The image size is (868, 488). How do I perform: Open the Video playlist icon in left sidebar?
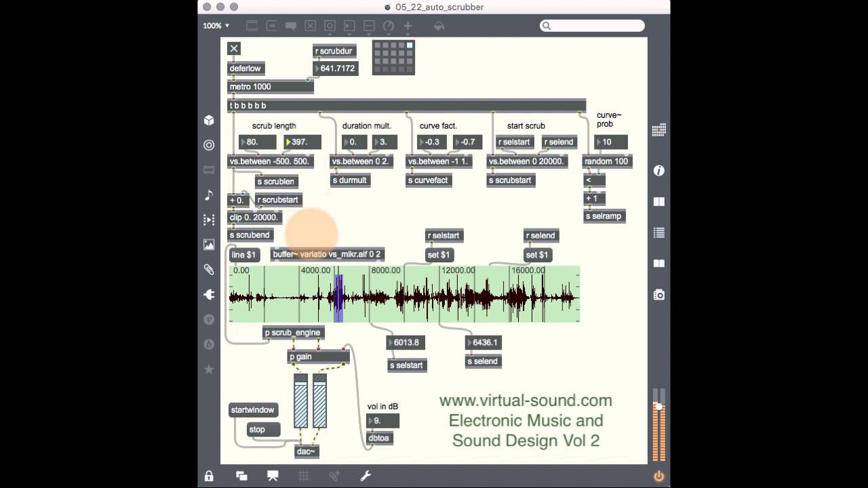pos(209,220)
